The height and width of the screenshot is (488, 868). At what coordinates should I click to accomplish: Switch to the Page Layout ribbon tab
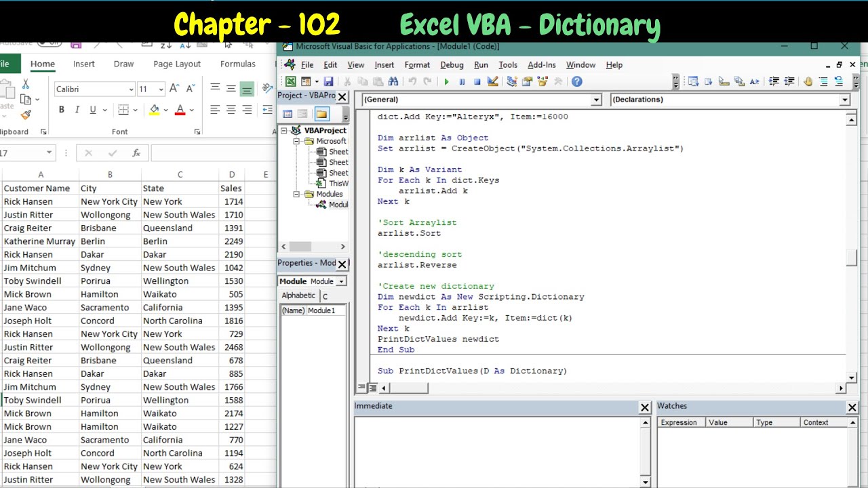pyautogui.click(x=177, y=64)
